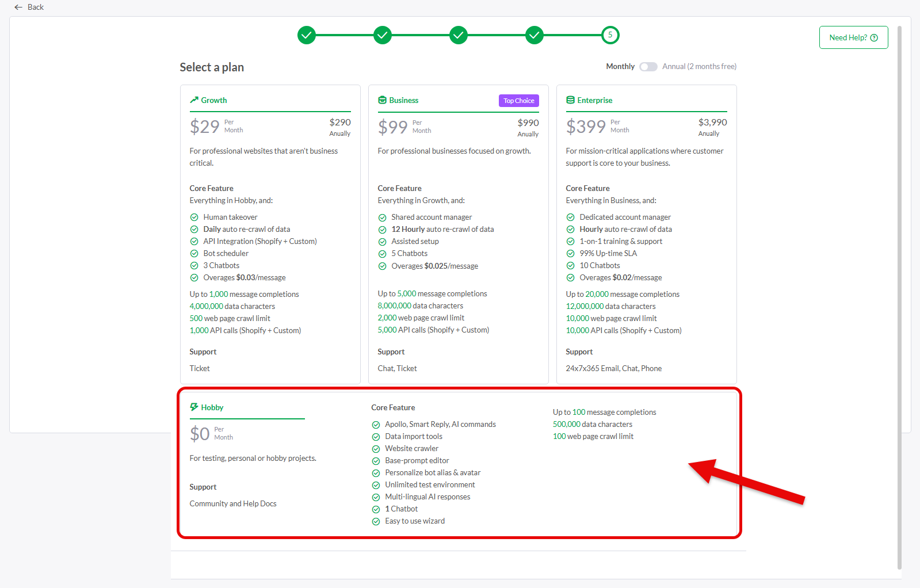The width and height of the screenshot is (920, 588).
Task: Click Apollo, Smart Reply, AI commands feature
Action: (441, 424)
